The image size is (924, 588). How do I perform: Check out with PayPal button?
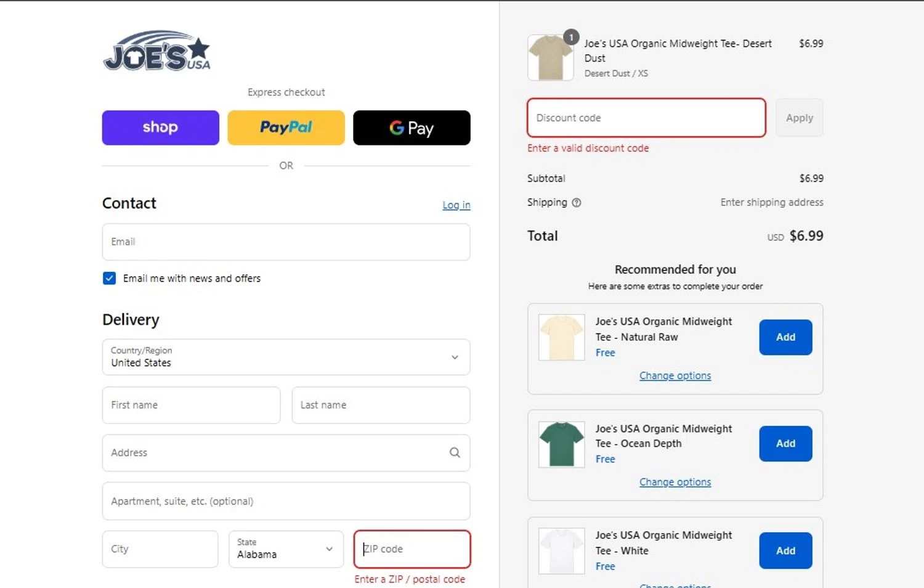[286, 128]
